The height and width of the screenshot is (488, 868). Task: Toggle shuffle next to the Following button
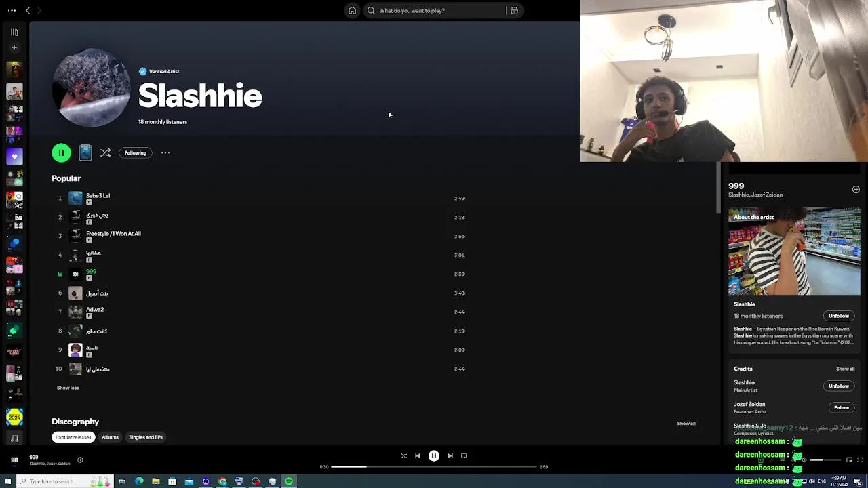105,152
